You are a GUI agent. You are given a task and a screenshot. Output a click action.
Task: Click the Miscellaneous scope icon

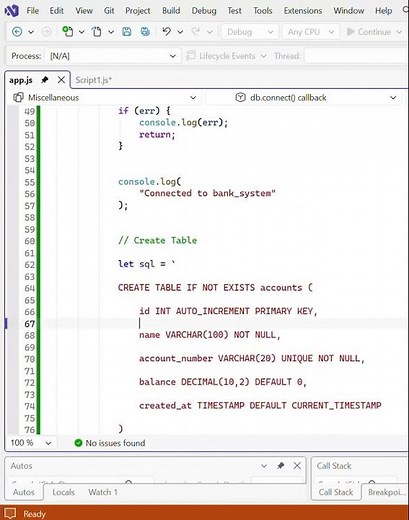click(18, 97)
